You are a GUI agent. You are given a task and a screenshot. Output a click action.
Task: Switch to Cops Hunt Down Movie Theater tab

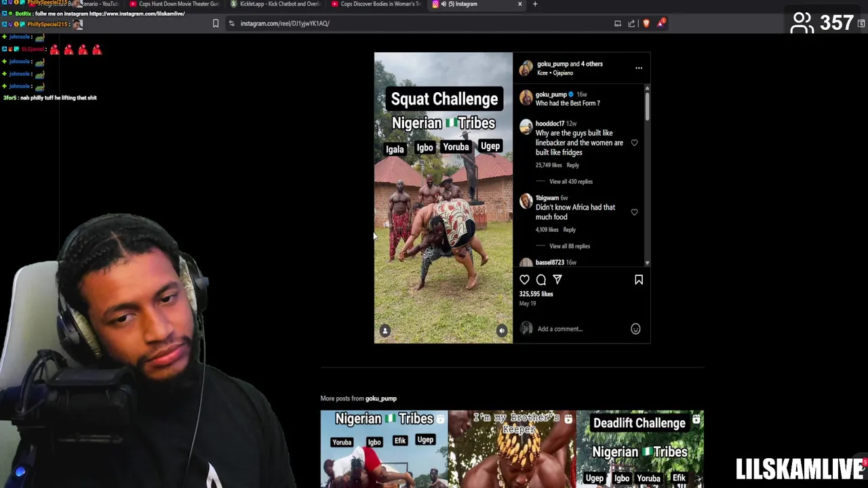point(174,4)
